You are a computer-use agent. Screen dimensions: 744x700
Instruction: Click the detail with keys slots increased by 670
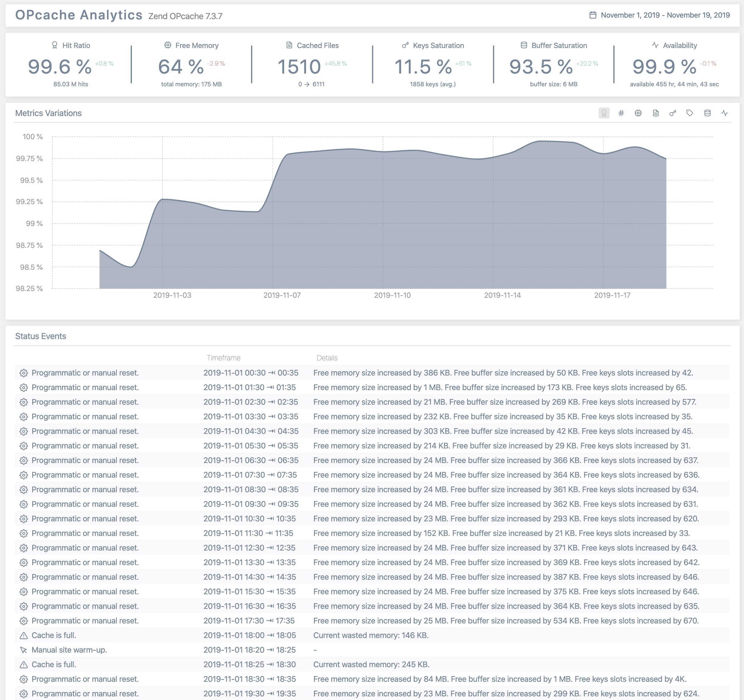[506, 621]
